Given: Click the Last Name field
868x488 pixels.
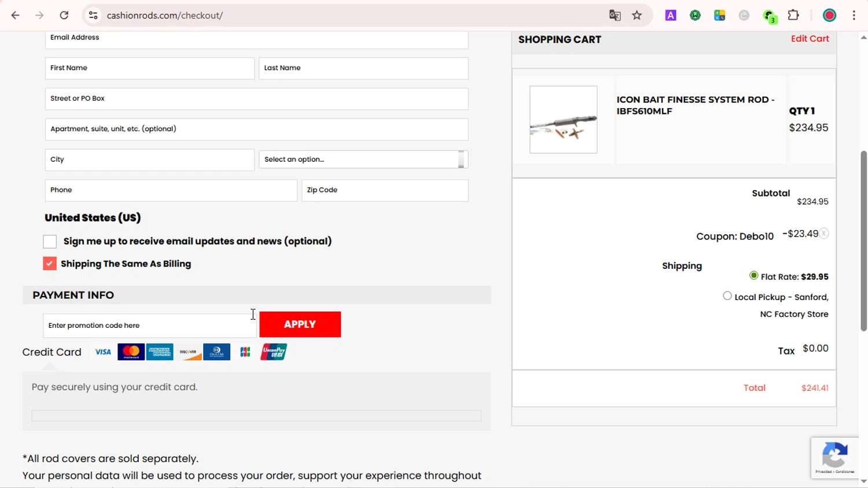Looking at the screenshot, I should pyautogui.click(x=363, y=68).
